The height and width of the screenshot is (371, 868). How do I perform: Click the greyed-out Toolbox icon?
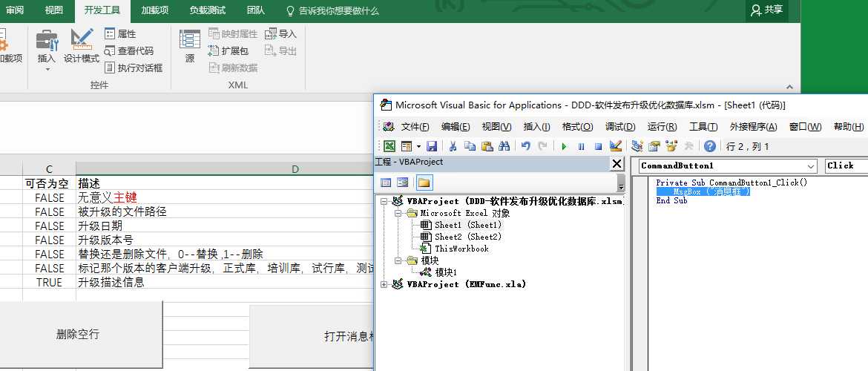(688, 146)
